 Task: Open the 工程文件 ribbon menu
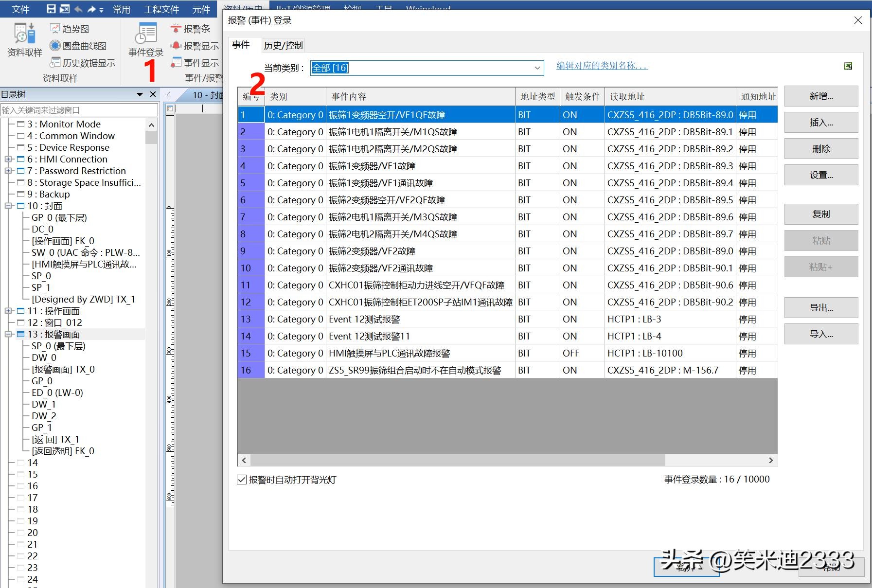point(161,9)
